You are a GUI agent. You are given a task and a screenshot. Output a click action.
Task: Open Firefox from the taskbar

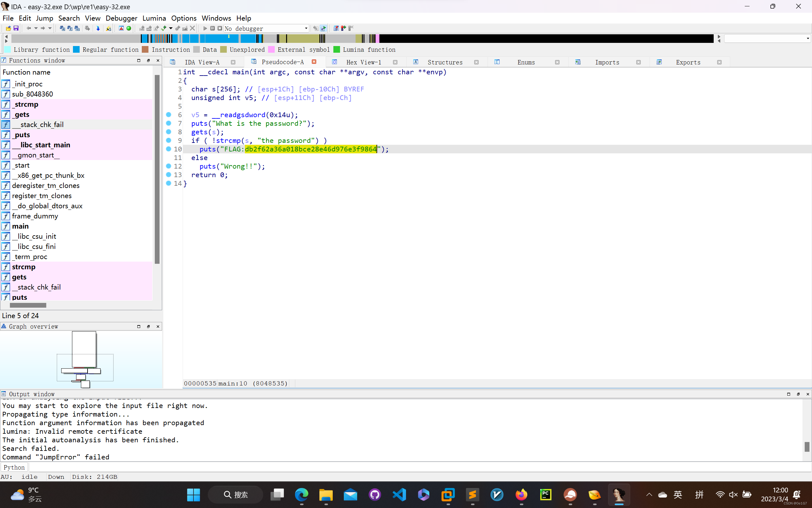[521, 495]
